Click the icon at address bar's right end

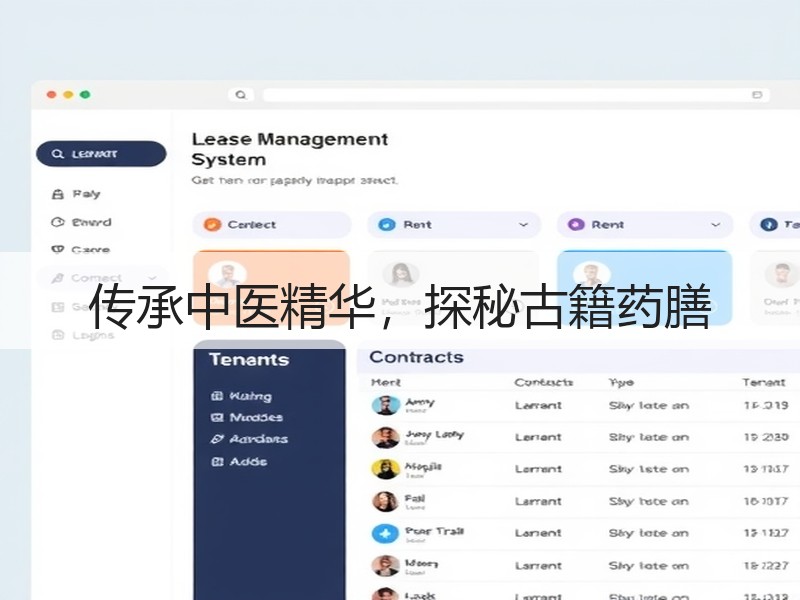pos(757,94)
